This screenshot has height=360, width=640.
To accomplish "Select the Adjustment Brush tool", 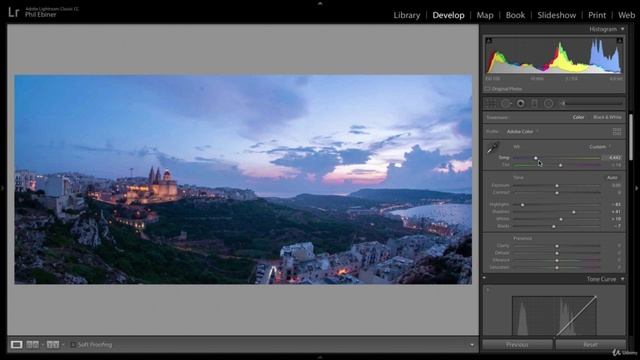I will click(562, 104).
